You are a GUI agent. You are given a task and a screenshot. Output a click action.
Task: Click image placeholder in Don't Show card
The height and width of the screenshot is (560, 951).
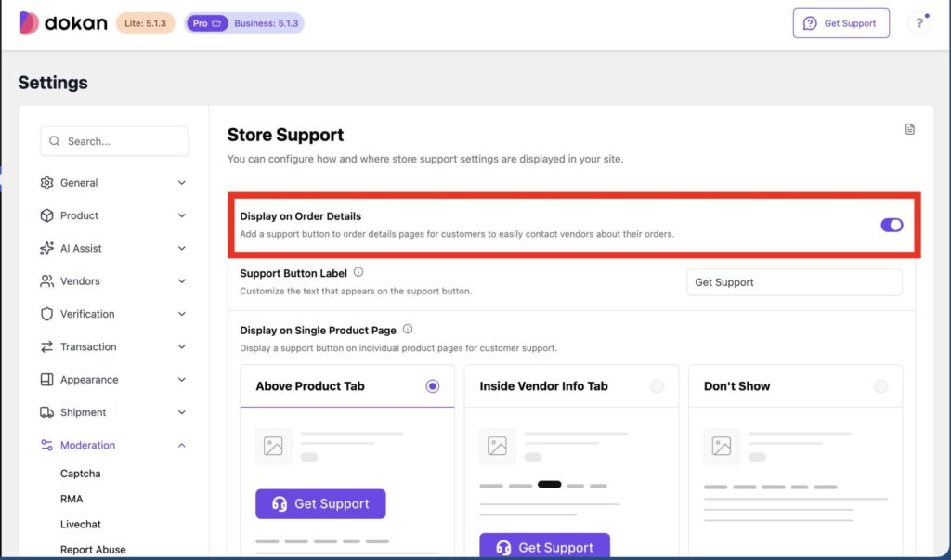[x=722, y=446]
